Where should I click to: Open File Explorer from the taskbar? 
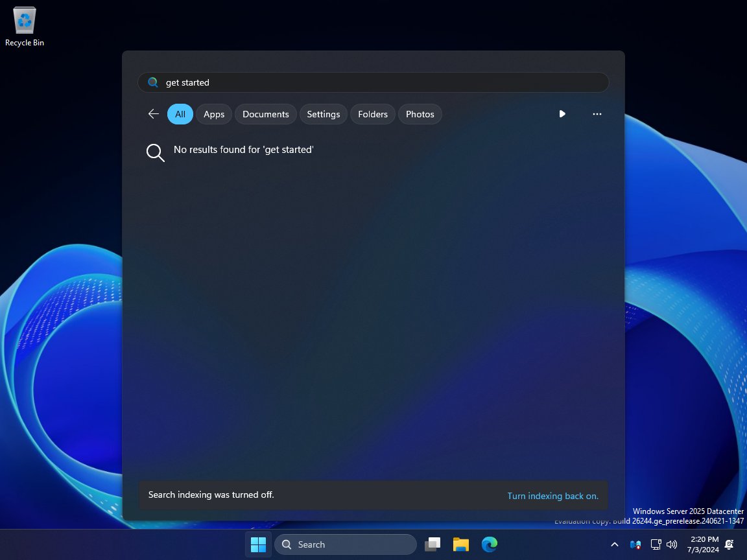pyautogui.click(x=460, y=544)
